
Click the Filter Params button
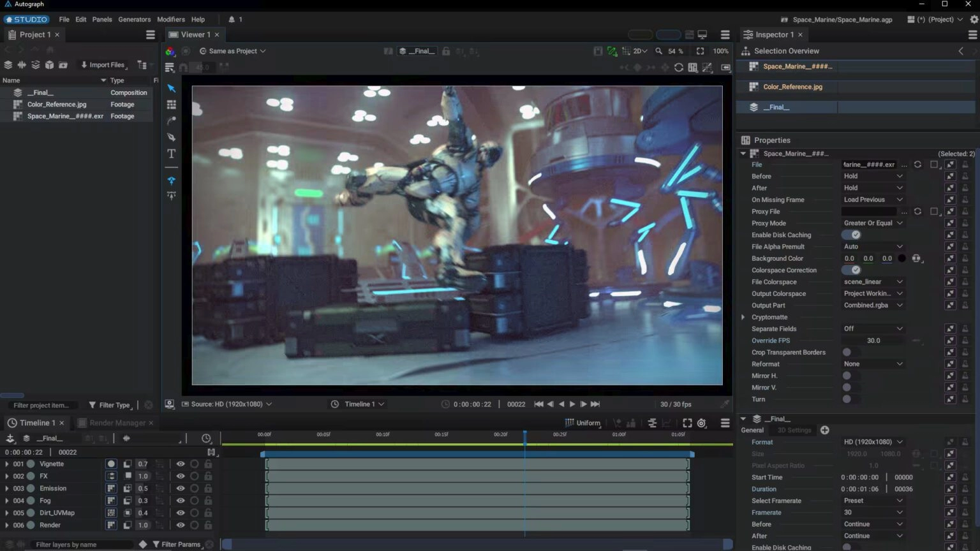click(x=177, y=545)
